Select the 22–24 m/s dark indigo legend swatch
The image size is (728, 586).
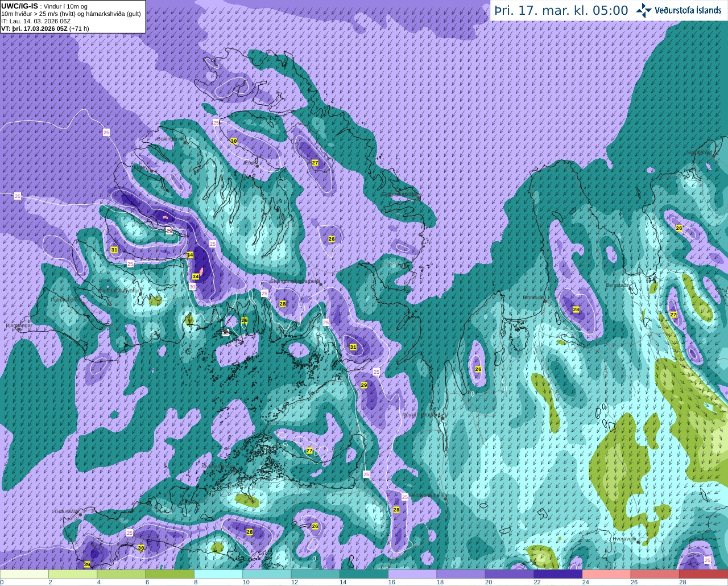coord(558,574)
